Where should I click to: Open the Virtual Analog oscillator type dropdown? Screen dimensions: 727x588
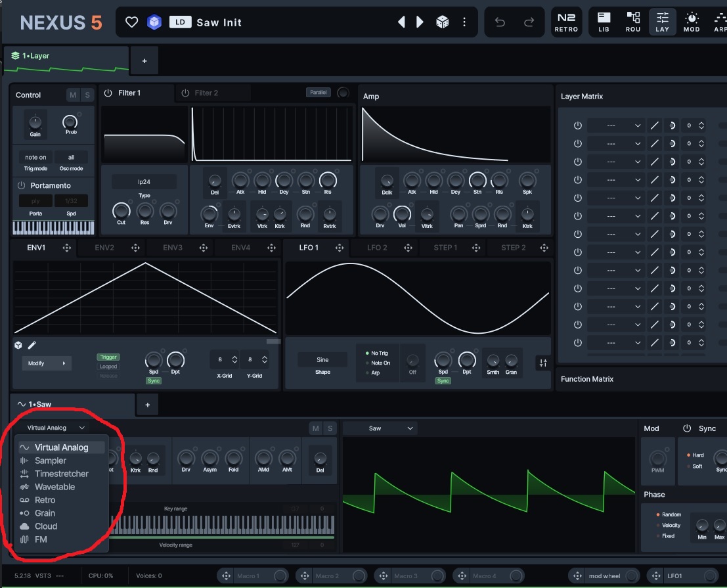56,428
